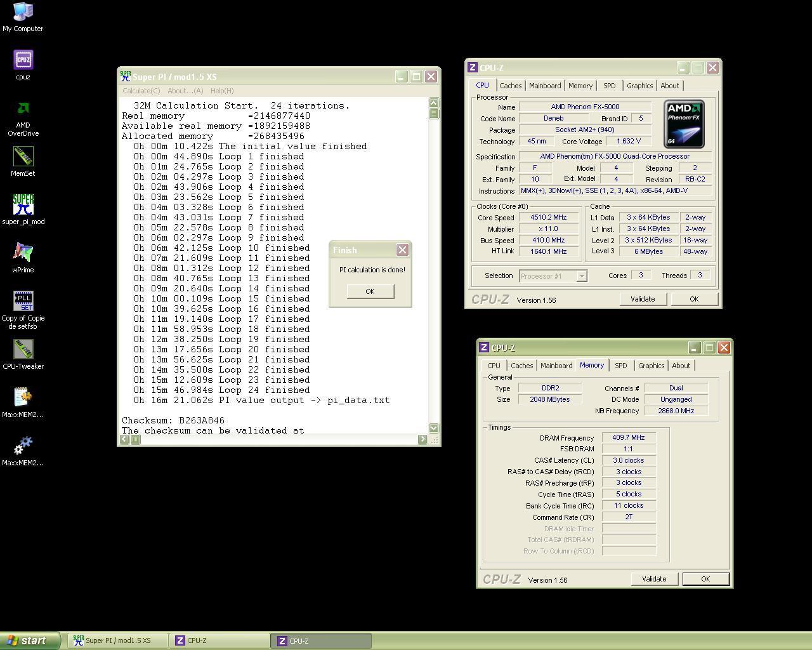Click the Core Voltage 1.632 V field
This screenshot has height=650, width=812.
coord(629,141)
